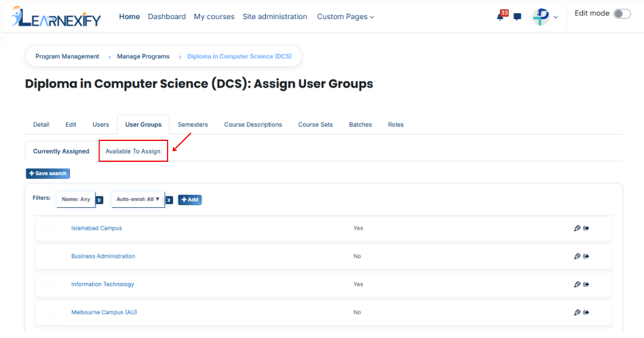Open Dashboard in the top navigation
Image resolution: width=644 pixels, height=338 pixels.
coord(167,17)
